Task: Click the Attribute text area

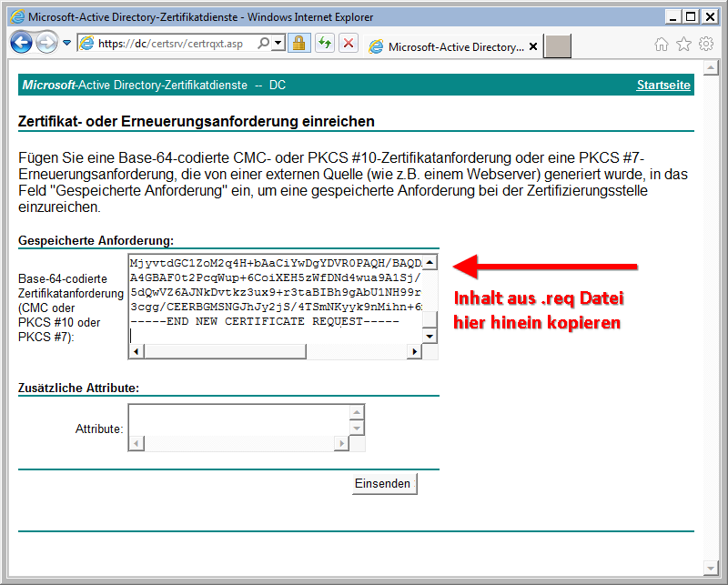Action: click(238, 421)
